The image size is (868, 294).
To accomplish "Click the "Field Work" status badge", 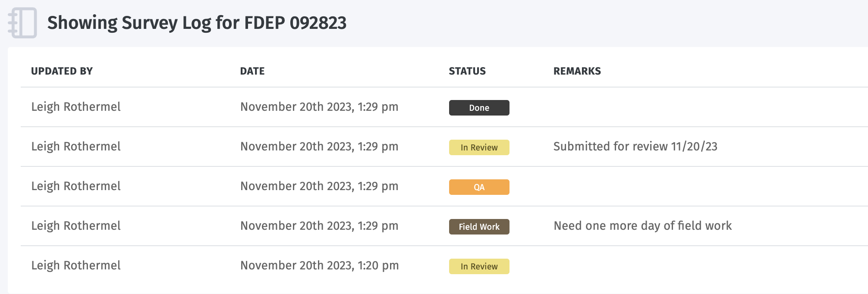I will (x=479, y=226).
